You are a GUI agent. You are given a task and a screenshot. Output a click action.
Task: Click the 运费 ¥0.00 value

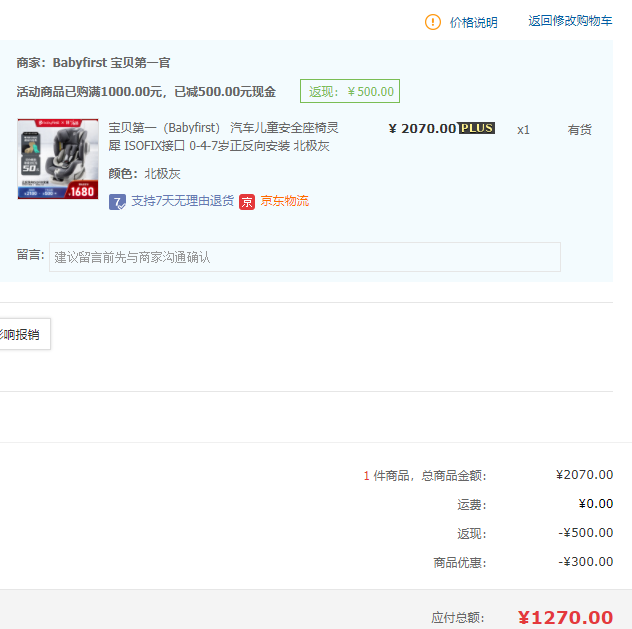click(596, 504)
